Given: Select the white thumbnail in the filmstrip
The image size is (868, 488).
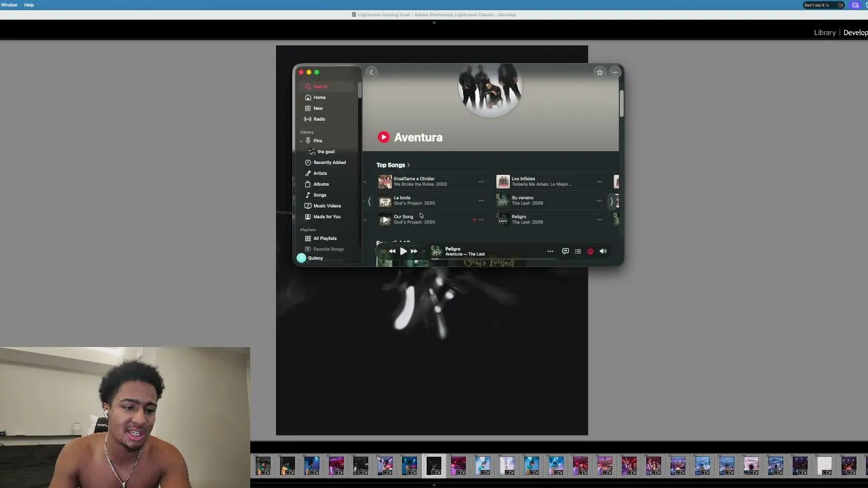Looking at the screenshot, I should click(825, 466).
